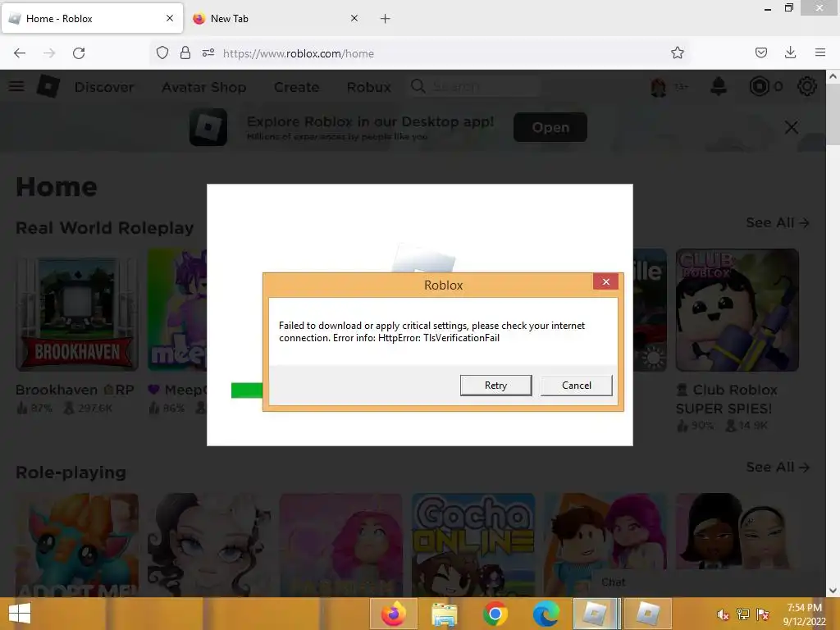Select the first Roblox taskbar window
Image resolution: width=840 pixels, height=630 pixels.
pyautogui.click(x=596, y=614)
